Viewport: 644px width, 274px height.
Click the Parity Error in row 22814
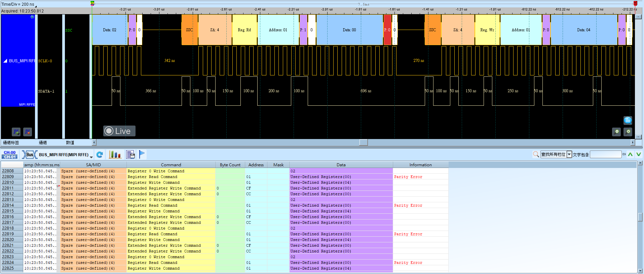408,205
